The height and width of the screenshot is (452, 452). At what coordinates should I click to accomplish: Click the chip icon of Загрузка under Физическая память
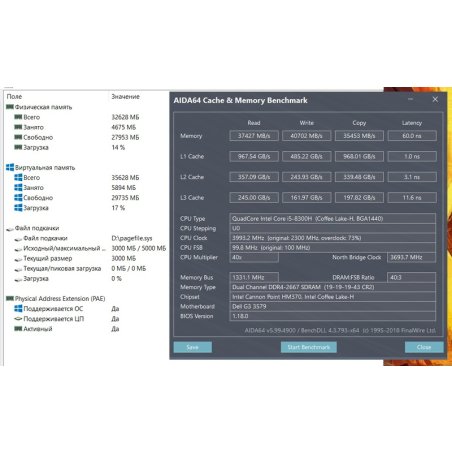click(18, 147)
